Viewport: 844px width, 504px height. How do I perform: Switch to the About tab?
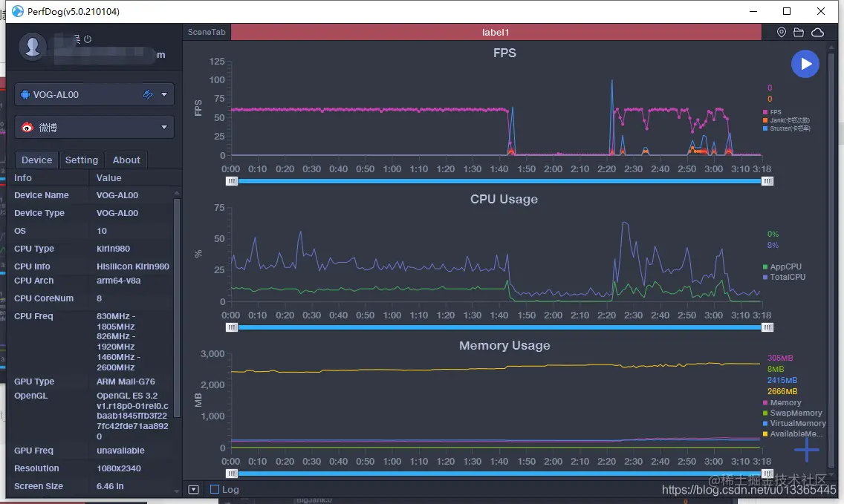coord(126,160)
